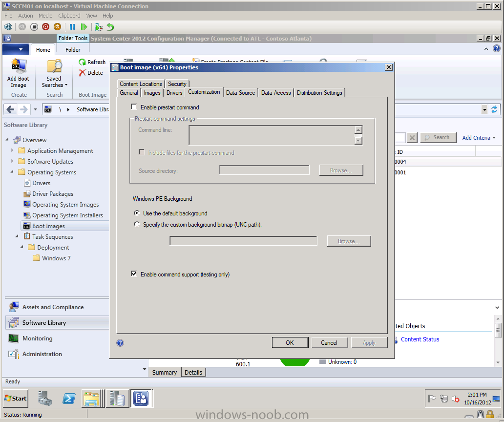Image resolution: width=504 pixels, height=422 pixels.
Task: Switch to the Drivers tab
Action: [174, 93]
